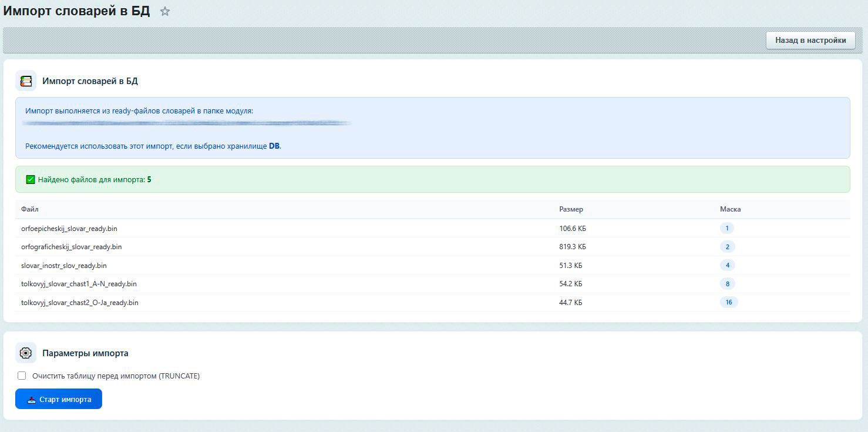
Task: Go back using Назад в настройки button
Action: (810, 41)
